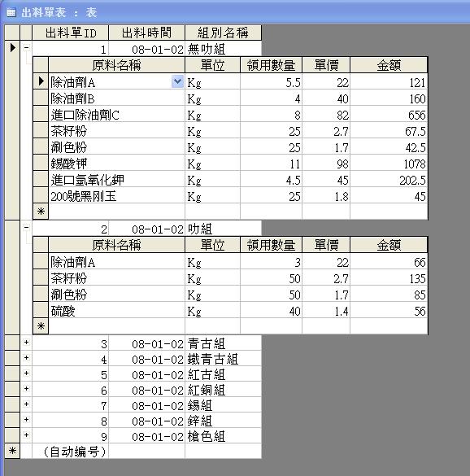This screenshot has width=470, height=476.
Task: Collapse subdatasheet of record 1
Action: (26, 48)
